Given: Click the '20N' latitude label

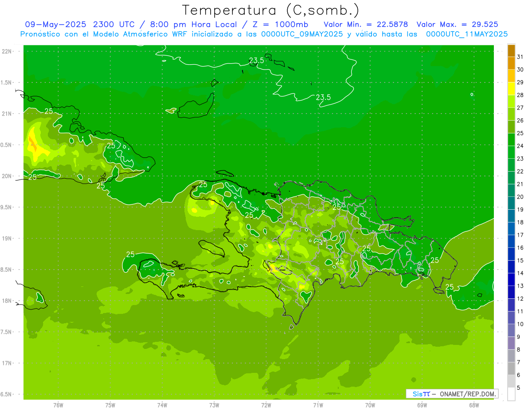Looking at the screenshot, I should (7, 176).
